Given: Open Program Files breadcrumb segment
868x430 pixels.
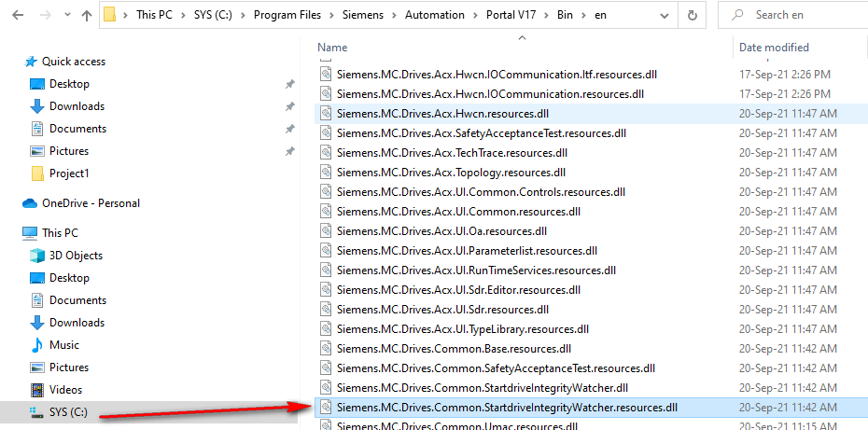Looking at the screenshot, I should click(x=287, y=16).
